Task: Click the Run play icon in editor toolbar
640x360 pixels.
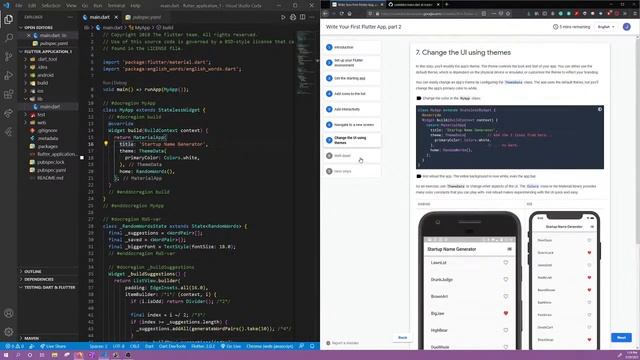Action: [283, 17]
